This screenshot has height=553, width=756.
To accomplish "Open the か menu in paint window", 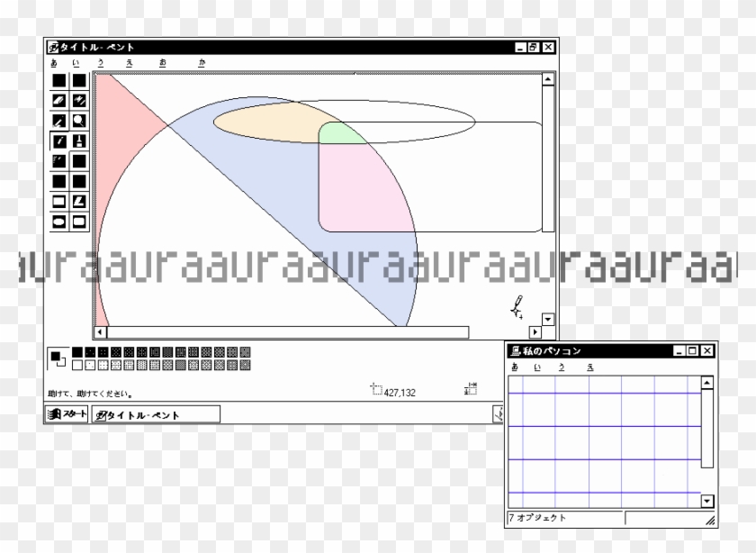I will coord(202,62).
